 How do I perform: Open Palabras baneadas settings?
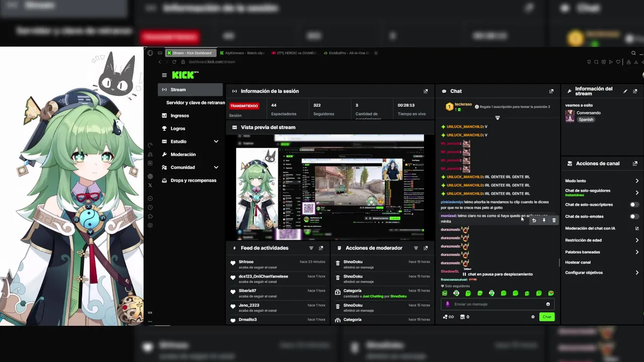pos(602,252)
